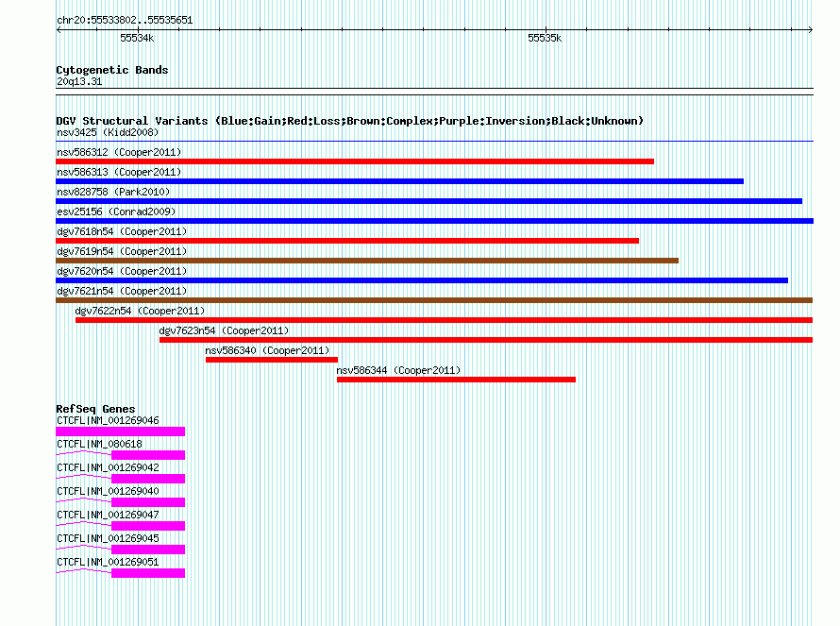Open the esv25156 blue bar feature
Image resolution: width=840 pixels, height=626 pixels.
[x=434, y=221]
